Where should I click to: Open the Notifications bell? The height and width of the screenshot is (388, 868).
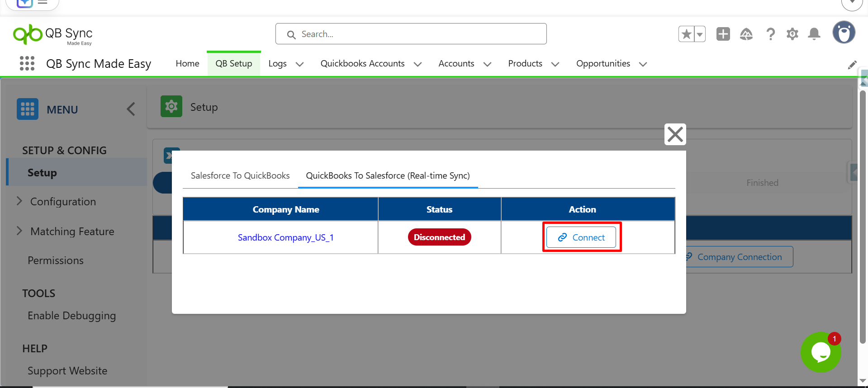pyautogui.click(x=814, y=34)
